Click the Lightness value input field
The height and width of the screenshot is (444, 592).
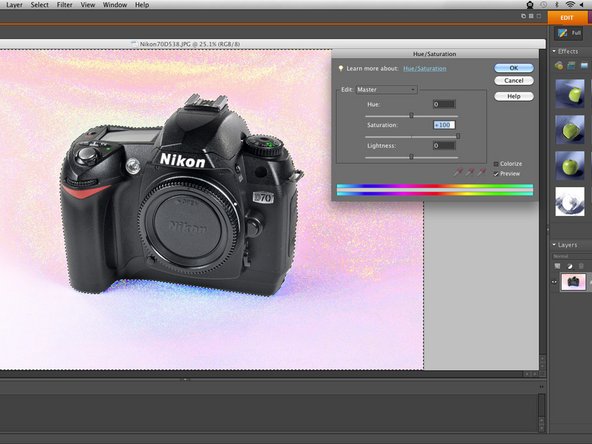[444, 146]
